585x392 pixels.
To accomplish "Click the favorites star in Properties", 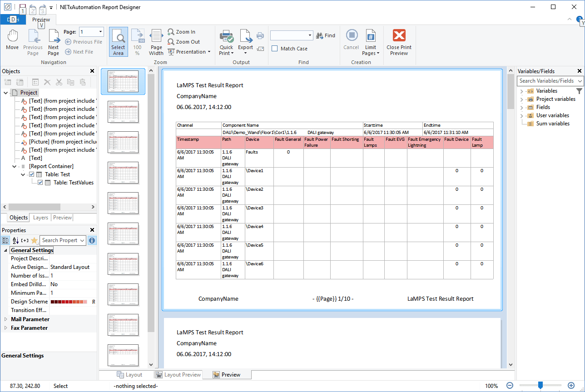I will (34, 240).
